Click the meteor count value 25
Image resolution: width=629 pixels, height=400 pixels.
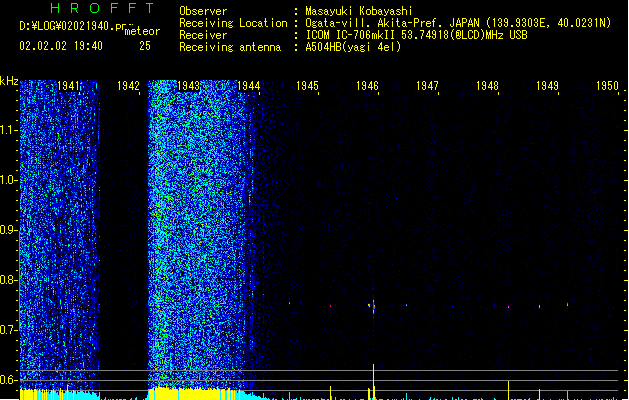(x=145, y=46)
